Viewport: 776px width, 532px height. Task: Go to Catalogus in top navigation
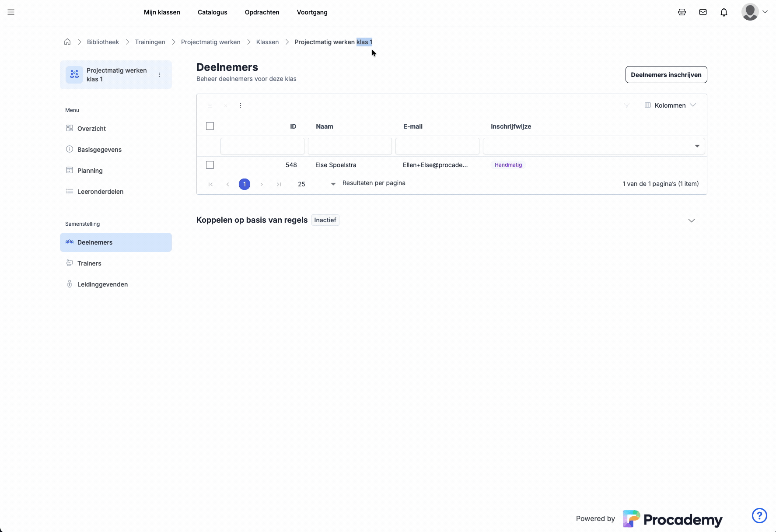click(x=212, y=12)
